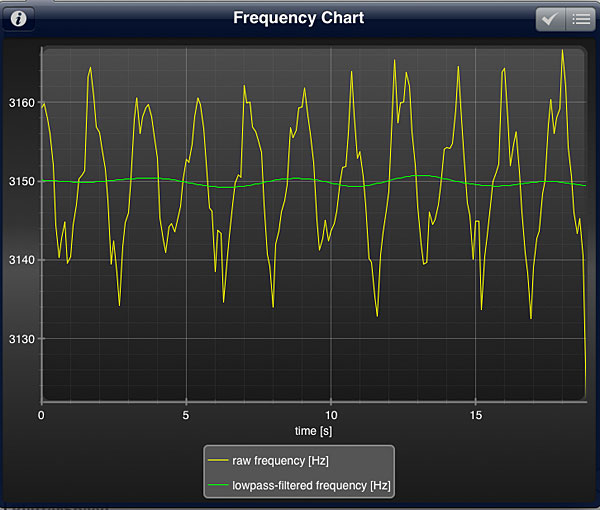Click the 0 mark on time axis
This screenshot has height=510, width=600.
click(41, 414)
